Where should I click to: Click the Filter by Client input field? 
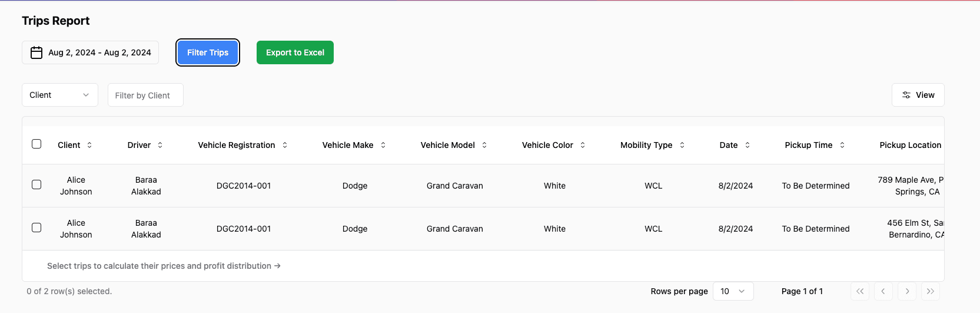(x=145, y=95)
